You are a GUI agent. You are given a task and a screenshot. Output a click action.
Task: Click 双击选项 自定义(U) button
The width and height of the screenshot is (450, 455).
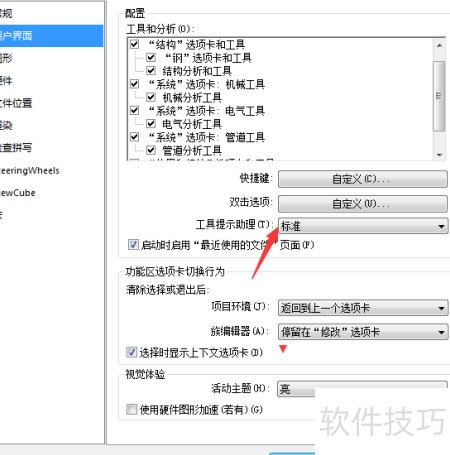363,204
